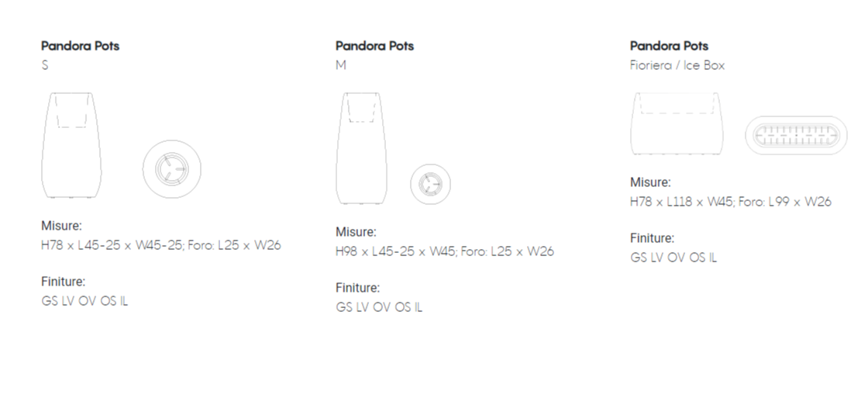Click the Misure label under the S pot

coord(61,226)
